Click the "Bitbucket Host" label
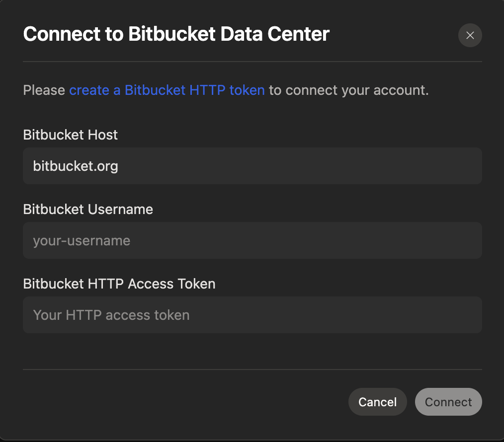The height and width of the screenshot is (442, 504). pyautogui.click(x=70, y=135)
